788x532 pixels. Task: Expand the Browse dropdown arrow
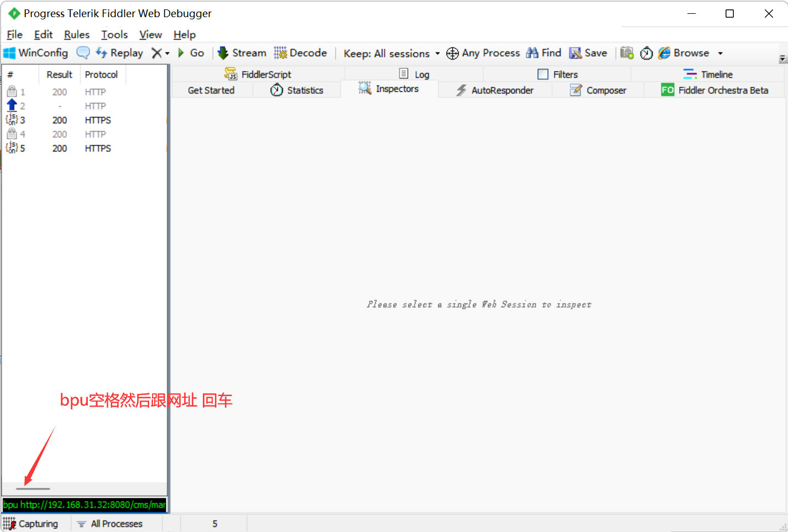pyautogui.click(x=721, y=54)
